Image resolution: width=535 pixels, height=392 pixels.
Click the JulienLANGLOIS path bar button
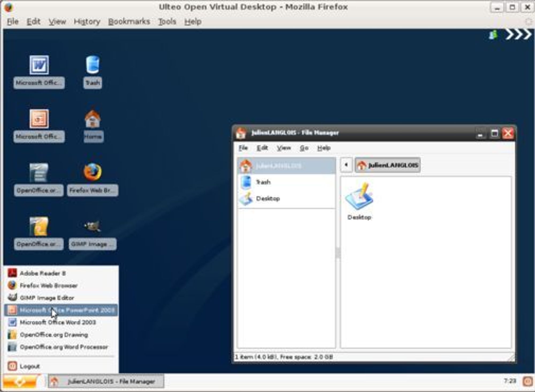pos(388,165)
